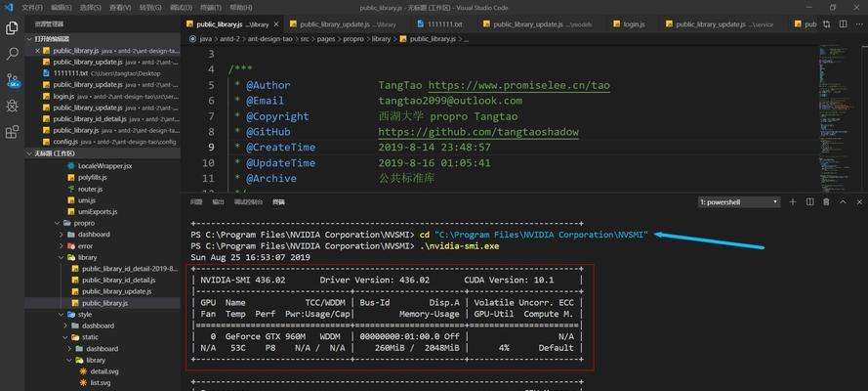Click the breadcrumb root symbol icon before java
The image size is (868, 391).
coord(192,39)
